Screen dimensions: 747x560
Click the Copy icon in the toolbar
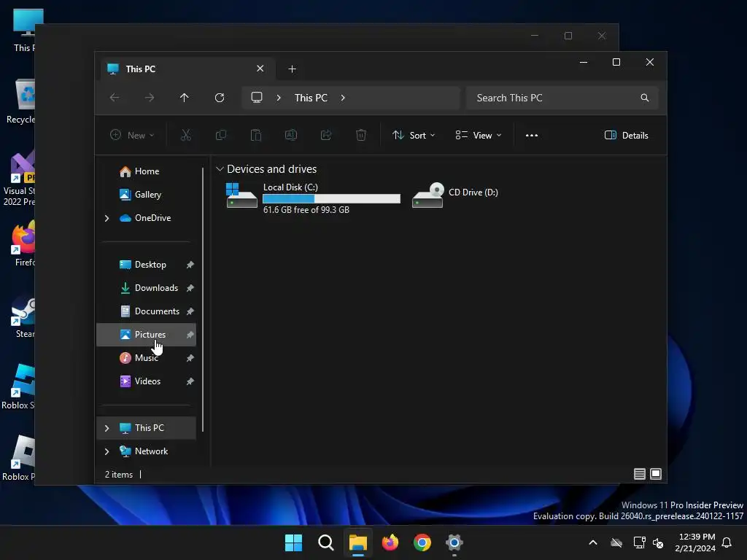[220, 135]
